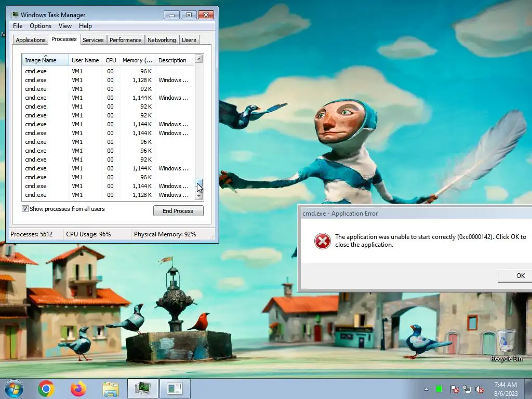
Task: Select the error dialog window taskbar button
Action: tap(175, 389)
